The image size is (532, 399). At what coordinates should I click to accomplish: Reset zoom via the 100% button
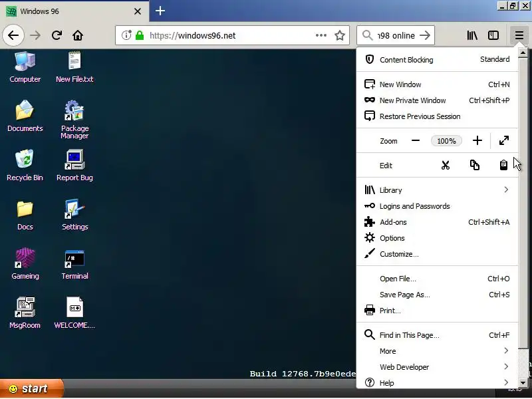[x=446, y=141]
